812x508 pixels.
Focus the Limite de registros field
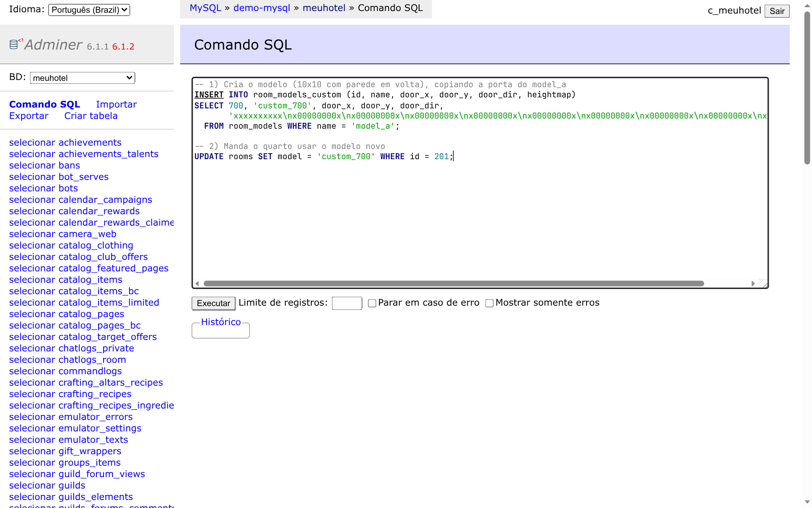[347, 303]
